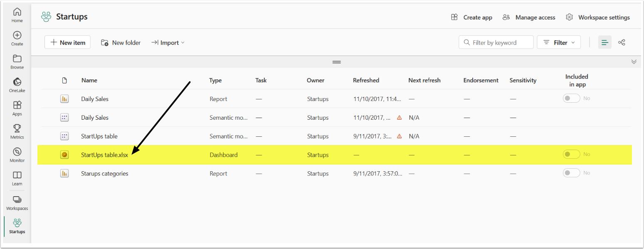This screenshot has width=644, height=249.
Task: Switch to lineage view icon
Action: [x=622, y=42]
